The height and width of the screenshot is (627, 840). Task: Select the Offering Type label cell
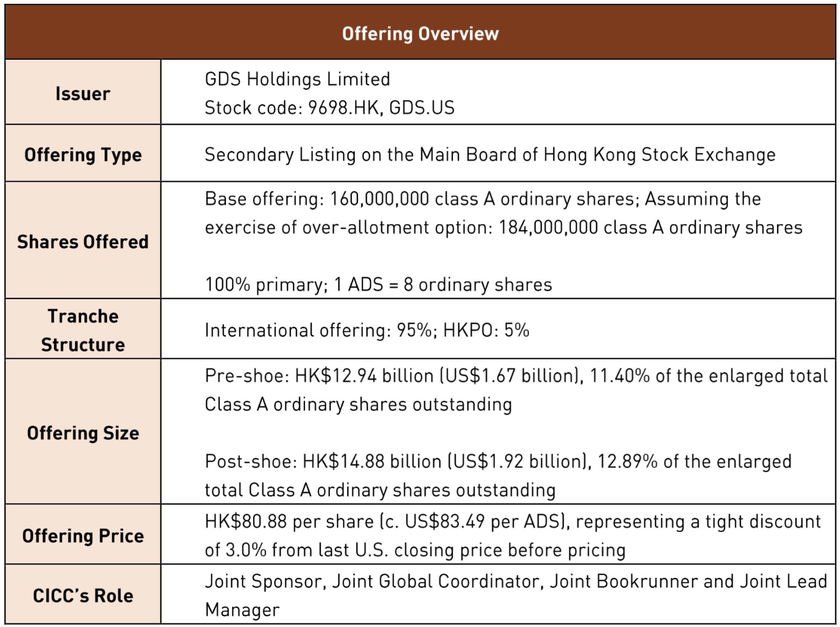coord(83,154)
